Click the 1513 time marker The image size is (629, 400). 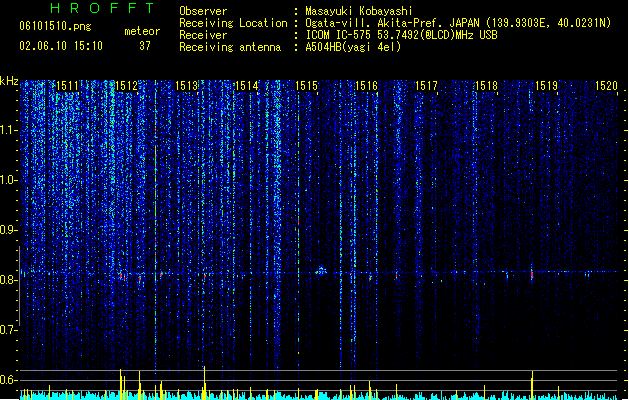(187, 86)
